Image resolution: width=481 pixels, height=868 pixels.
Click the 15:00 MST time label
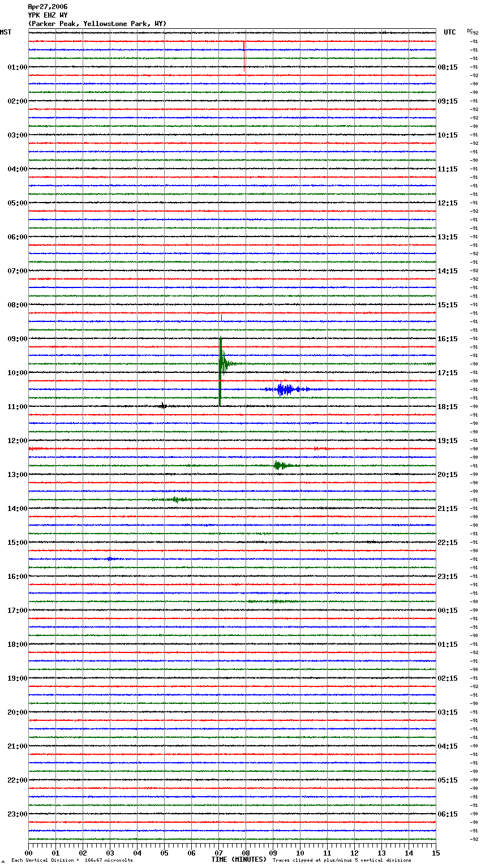pos(18,543)
